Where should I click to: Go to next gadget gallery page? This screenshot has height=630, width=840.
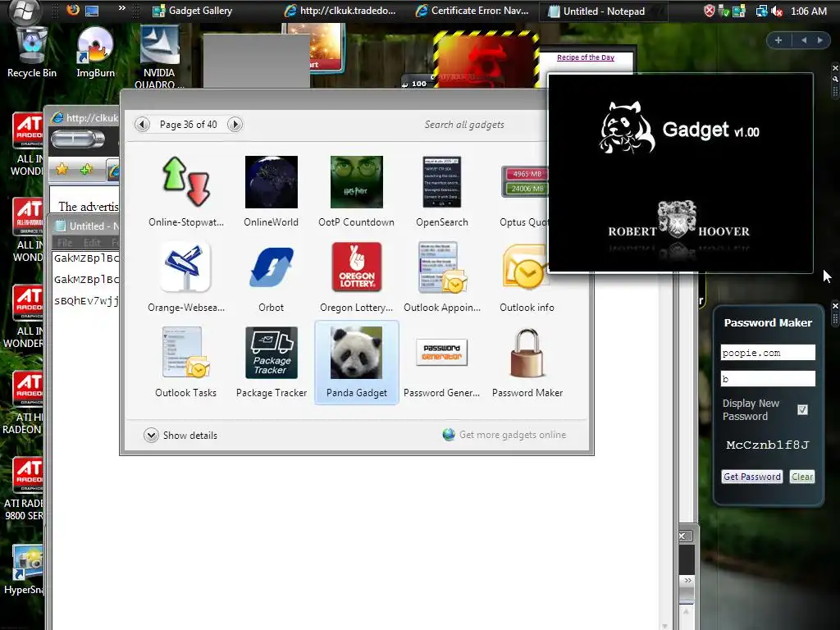(x=235, y=125)
